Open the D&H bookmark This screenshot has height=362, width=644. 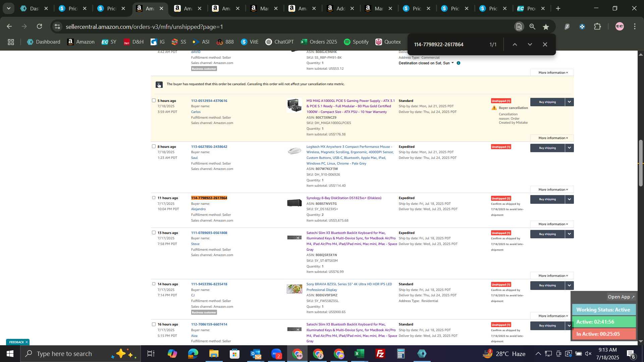133,42
